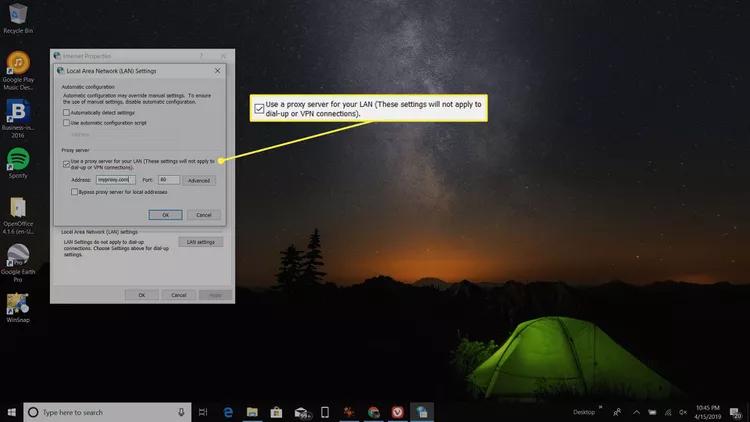Click the microphone icon in search box
This screenshot has width=750, height=422.
tap(181, 412)
